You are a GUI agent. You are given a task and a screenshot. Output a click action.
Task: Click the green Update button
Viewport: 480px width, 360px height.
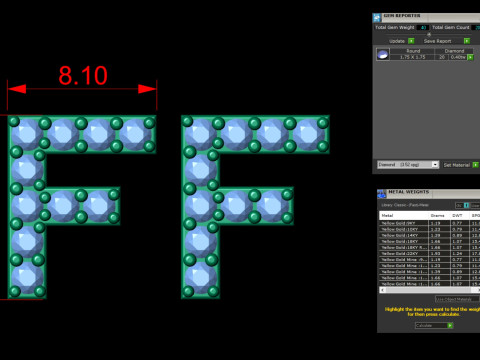(411, 41)
